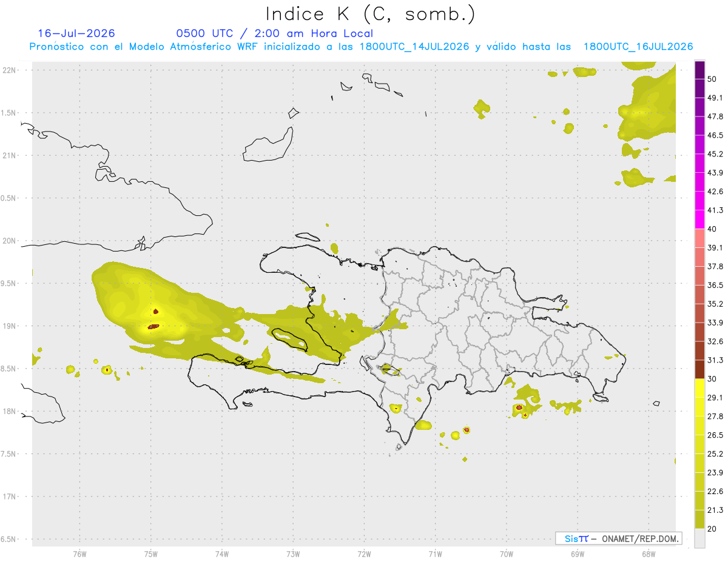Click the legend value "32.6"
This screenshot has width=728, height=562.
(716, 341)
